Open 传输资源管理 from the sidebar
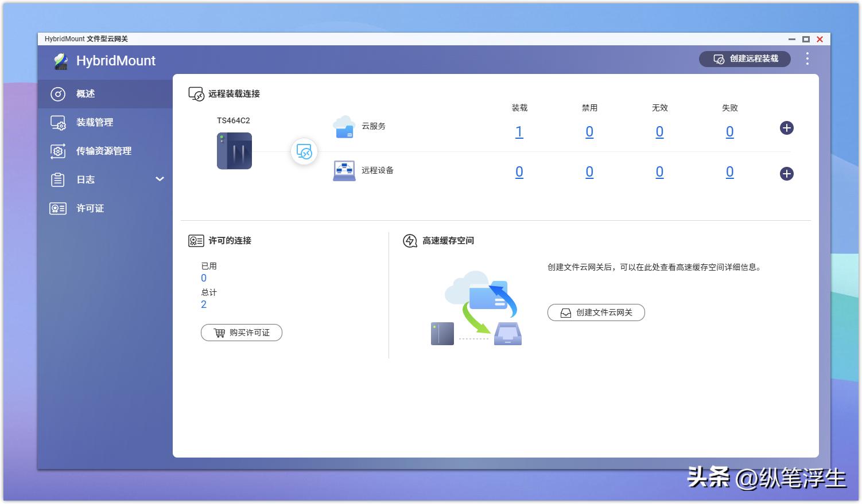The image size is (862, 504). (x=103, y=151)
